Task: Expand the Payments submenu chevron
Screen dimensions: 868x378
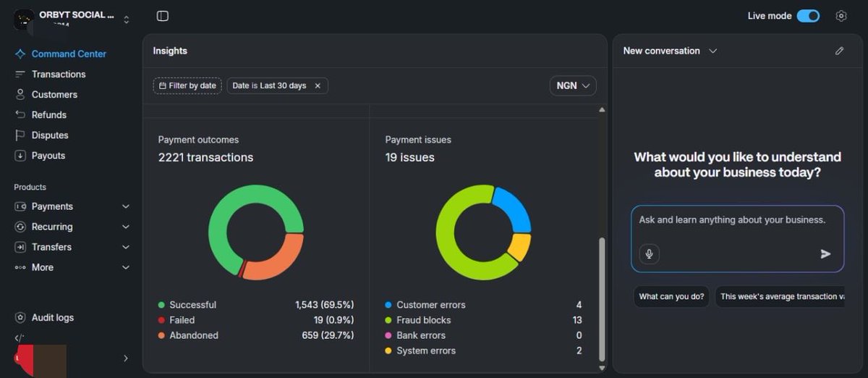Action: 126,206
